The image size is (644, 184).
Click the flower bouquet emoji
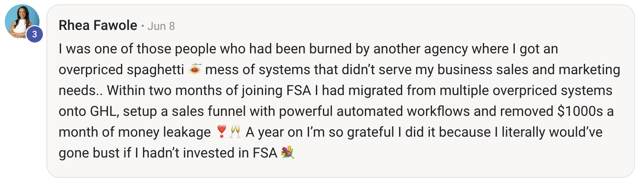point(288,153)
